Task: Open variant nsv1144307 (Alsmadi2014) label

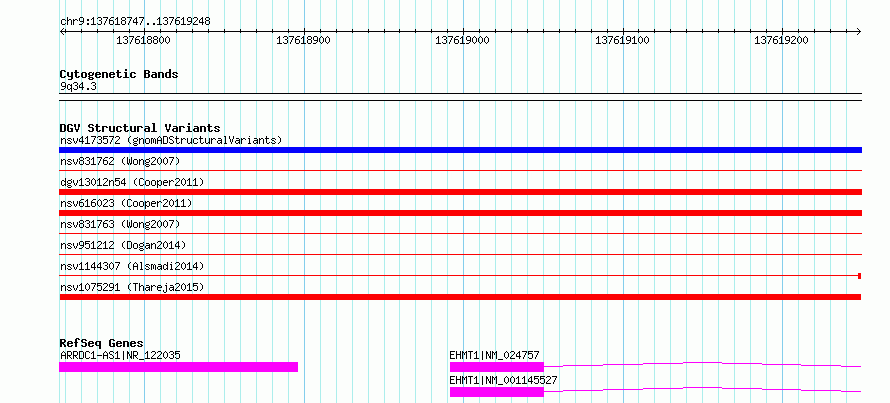Action: click(132, 266)
